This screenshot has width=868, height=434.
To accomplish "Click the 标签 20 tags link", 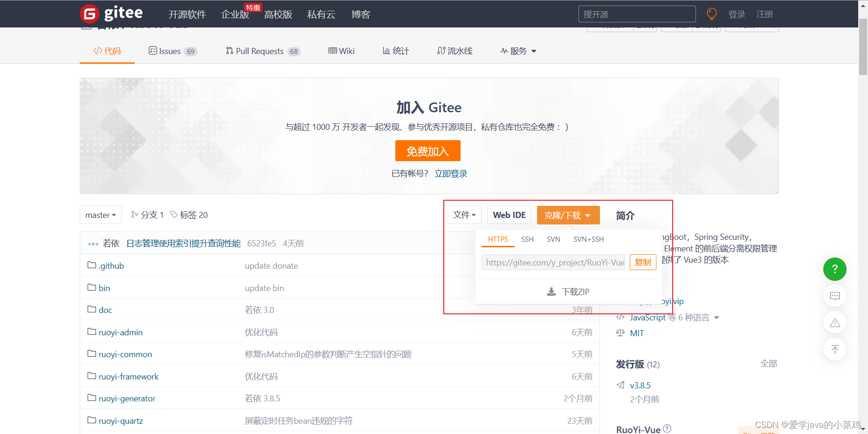I will coord(189,215).
